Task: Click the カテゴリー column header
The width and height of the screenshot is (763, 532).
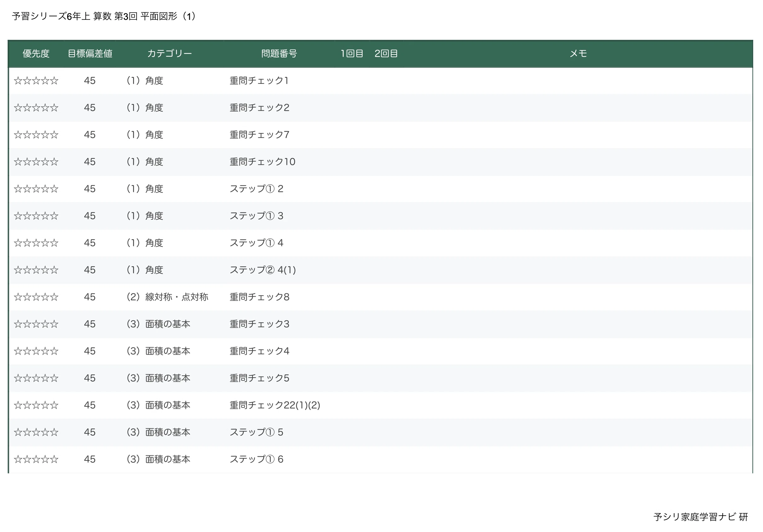Action: click(170, 54)
